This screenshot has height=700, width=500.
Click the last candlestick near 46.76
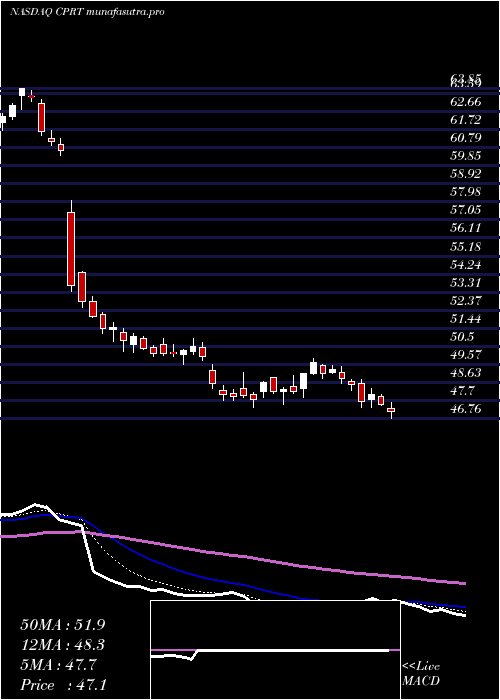(x=391, y=410)
